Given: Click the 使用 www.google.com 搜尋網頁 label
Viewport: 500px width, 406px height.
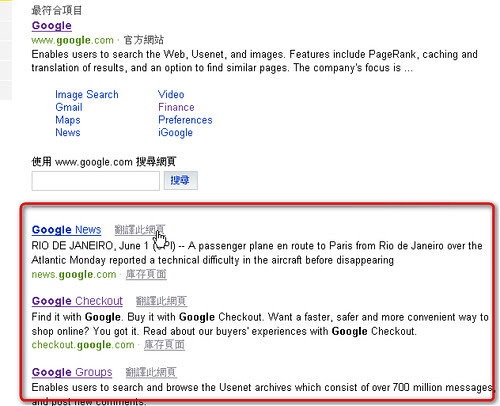Looking at the screenshot, I should coord(104,162).
